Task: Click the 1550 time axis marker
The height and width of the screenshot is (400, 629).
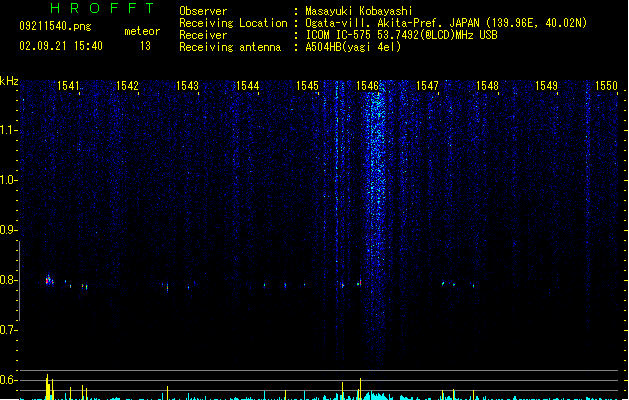Action: (x=606, y=85)
